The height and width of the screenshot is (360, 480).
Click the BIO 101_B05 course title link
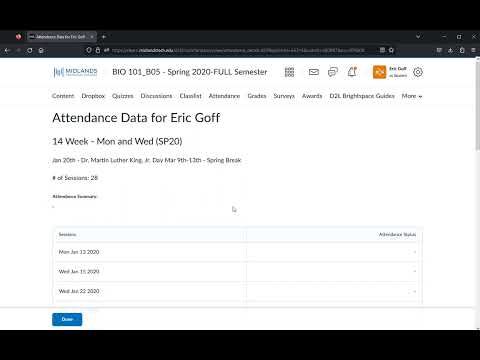click(x=190, y=72)
